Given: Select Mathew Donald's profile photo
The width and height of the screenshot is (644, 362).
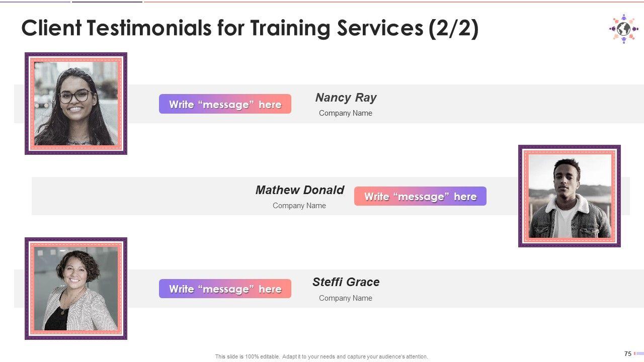Looking at the screenshot, I should pyautogui.click(x=570, y=196).
